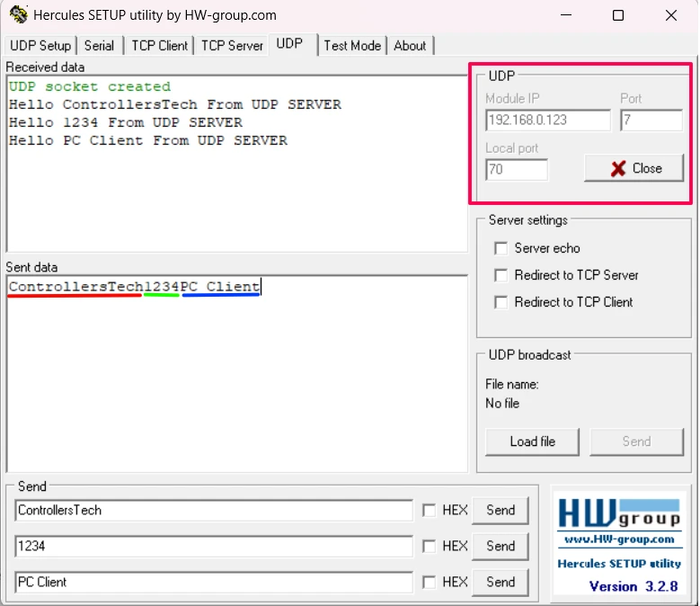Click "Version 3.2.8" text
Image resolution: width=700 pixels, height=606 pixels.
coord(634,586)
